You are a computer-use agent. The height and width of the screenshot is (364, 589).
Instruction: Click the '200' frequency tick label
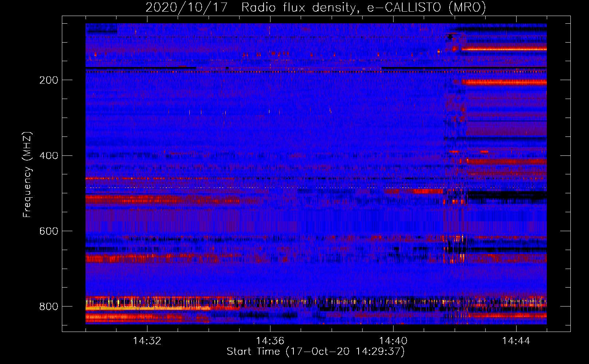pyautogui.click(x=49, y=80)
